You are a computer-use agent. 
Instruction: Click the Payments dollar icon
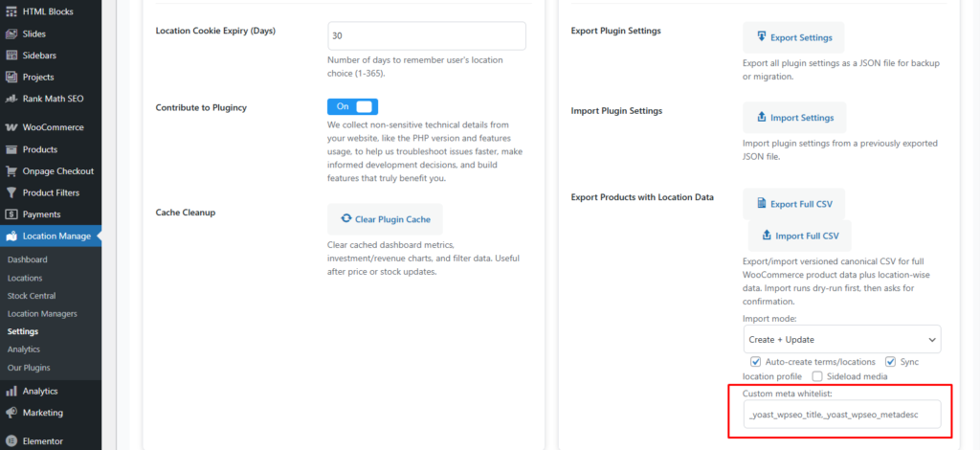pyautogui.click(x=11, y=214)
